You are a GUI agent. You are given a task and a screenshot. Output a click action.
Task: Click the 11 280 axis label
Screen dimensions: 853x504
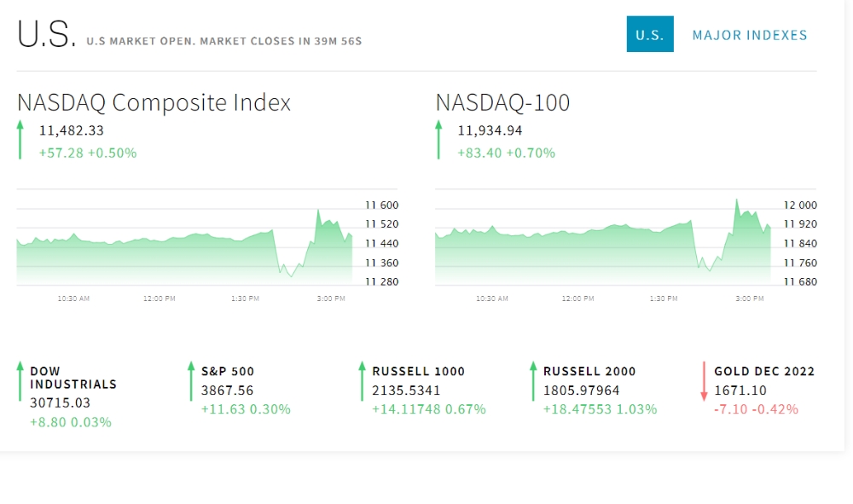point(382,281)
